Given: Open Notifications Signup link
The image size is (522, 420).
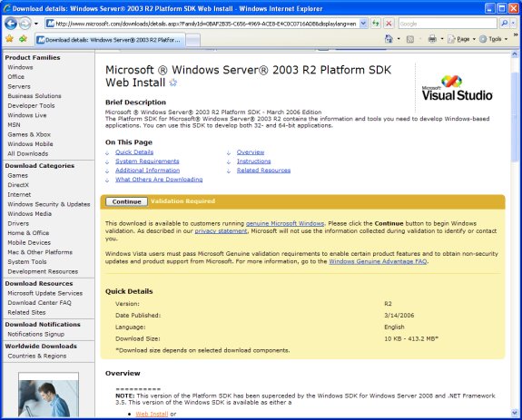Looking at the screenshot, I should click(x=35, y=334).
